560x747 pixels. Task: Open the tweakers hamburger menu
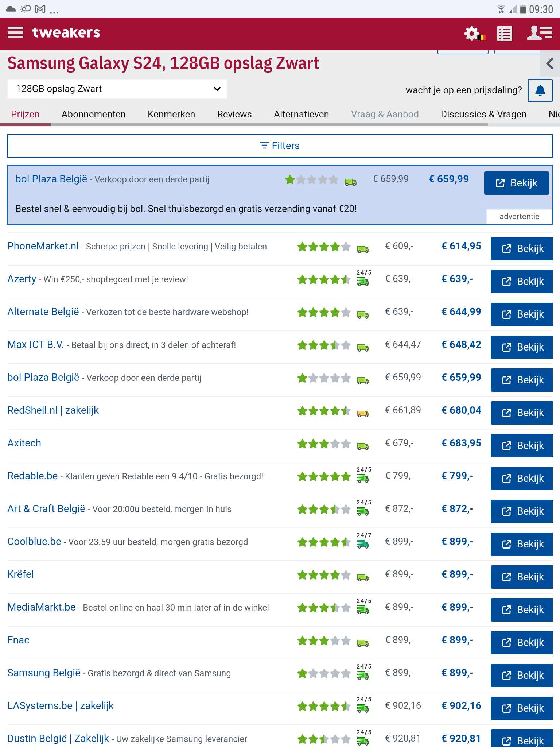click(x=15, y=33)
